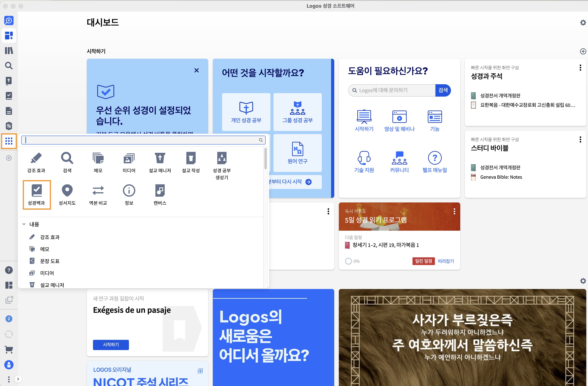Open the Bible icon in sidebar
Screen dimensions: 588x386
9,81
